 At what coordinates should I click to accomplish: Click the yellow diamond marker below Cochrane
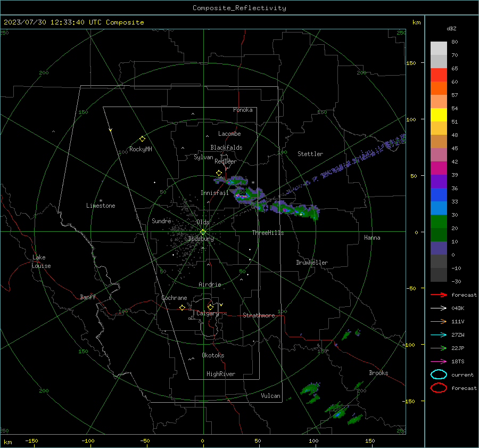point(183,307)
